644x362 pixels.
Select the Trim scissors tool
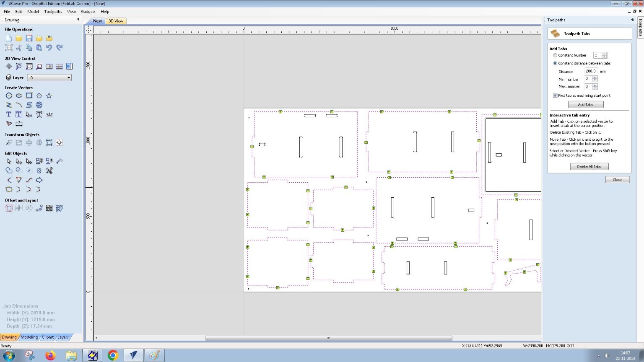click(49, 171)
